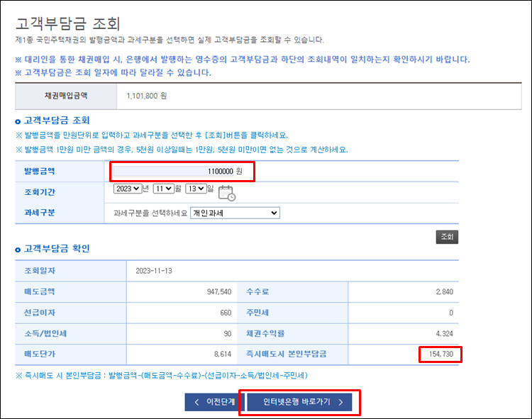The image size is (532, 419).
Task: Select the 4.324 채권수익률 value
Action: coord(445,334)
